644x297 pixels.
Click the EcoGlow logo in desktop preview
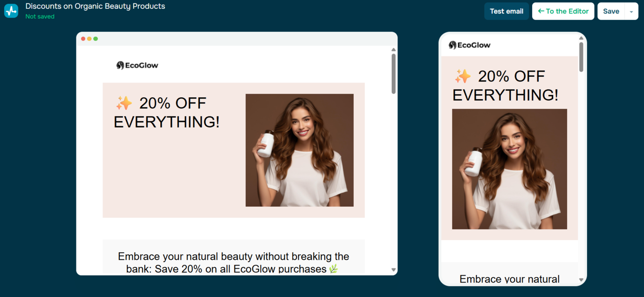(x=137, y=65)
